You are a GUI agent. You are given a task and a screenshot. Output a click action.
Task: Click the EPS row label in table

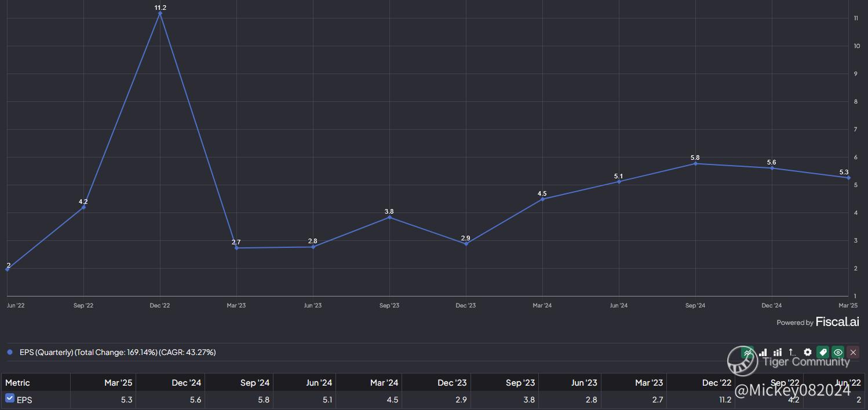(x=24, y=400)
